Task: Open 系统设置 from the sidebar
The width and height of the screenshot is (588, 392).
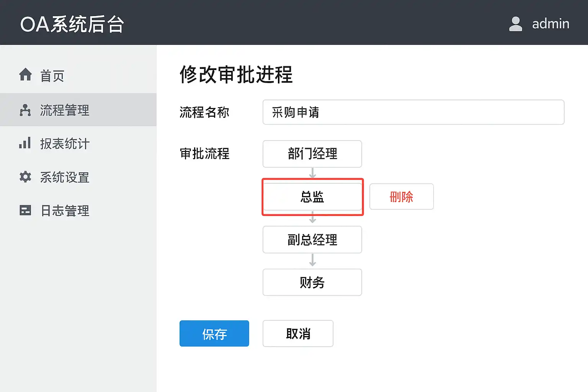Action: pos(65,177)
